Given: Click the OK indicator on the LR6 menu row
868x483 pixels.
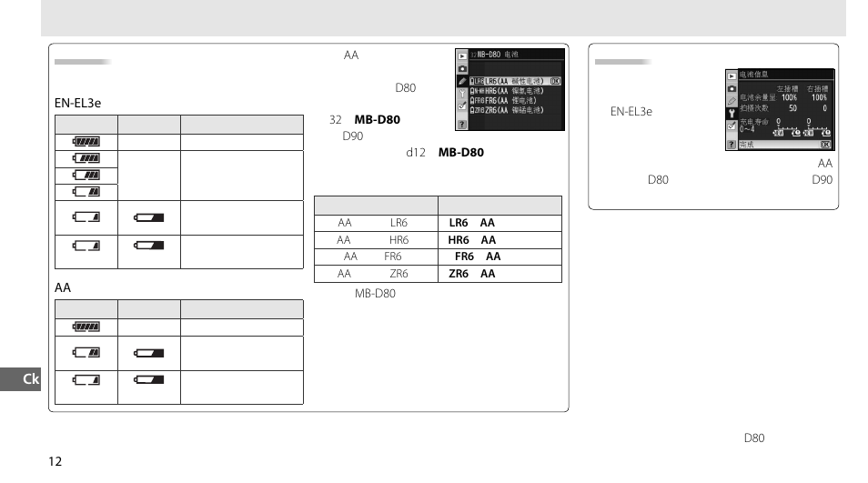Looking at the screenshot, I should coord(555,81).
